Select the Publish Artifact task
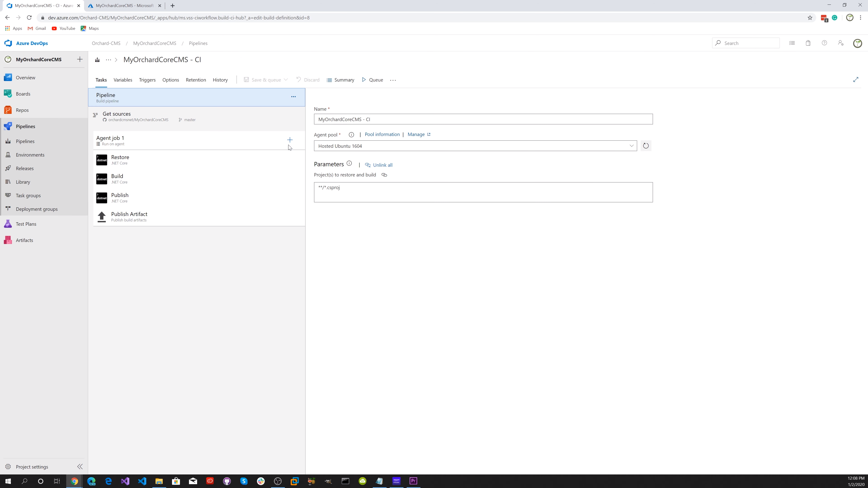This screenshot has width=868, height=488. [x=199, y=217]
